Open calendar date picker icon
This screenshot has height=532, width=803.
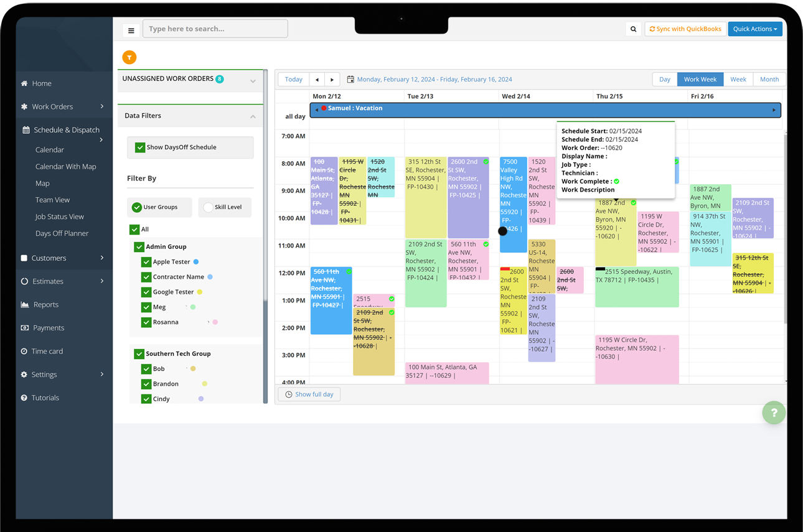(350, 80)
